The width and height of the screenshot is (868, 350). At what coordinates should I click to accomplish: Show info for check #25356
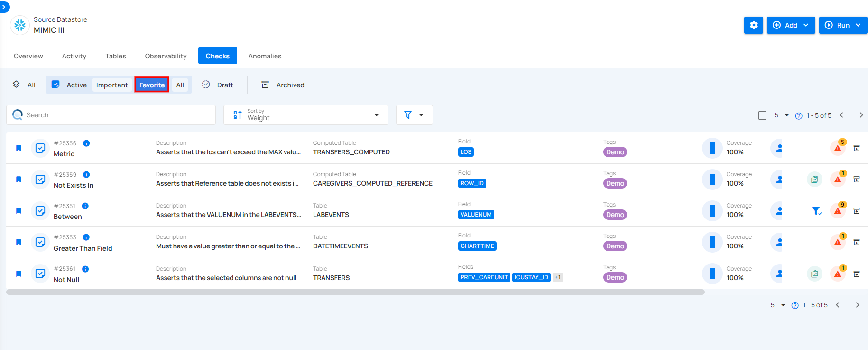[x=86, y=143]
